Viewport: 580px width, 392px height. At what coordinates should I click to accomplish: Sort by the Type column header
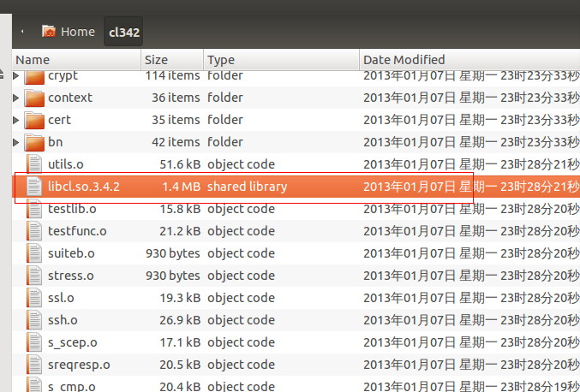click(281, 60)
